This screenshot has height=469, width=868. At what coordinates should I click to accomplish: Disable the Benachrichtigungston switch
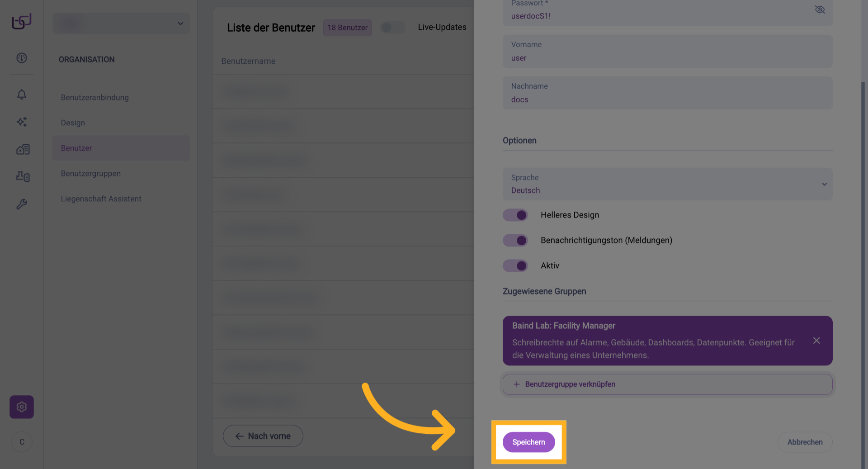515,240
